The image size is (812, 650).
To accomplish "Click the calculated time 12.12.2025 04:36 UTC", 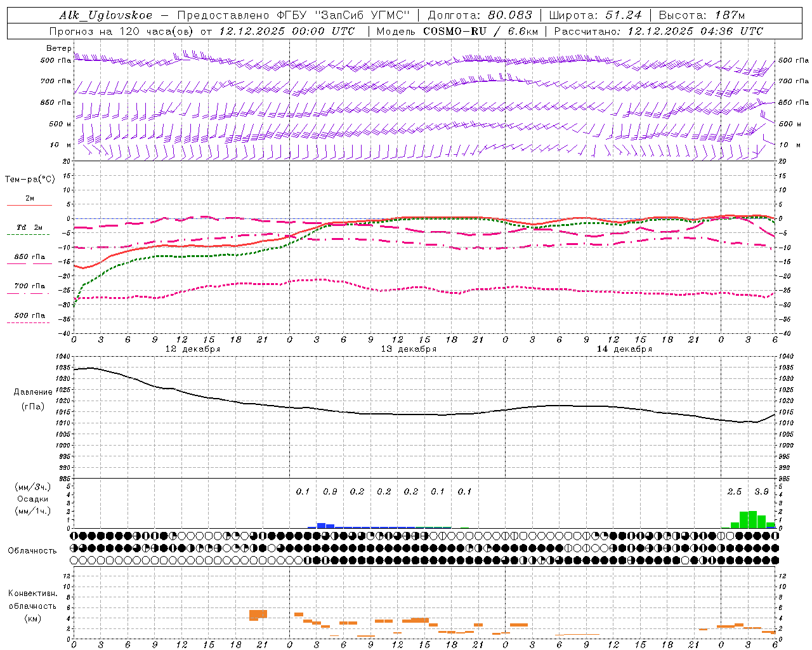I will coord(695,31).
